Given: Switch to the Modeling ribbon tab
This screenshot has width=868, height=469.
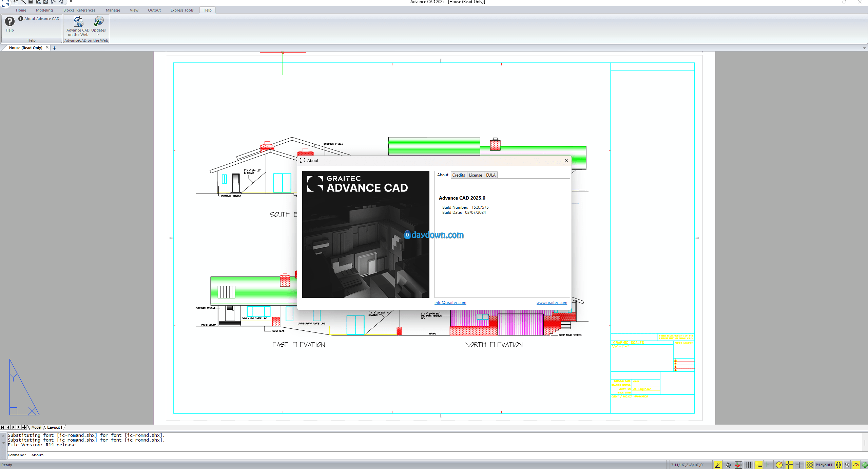Looking at the screenshot, I should click(44, 10).
